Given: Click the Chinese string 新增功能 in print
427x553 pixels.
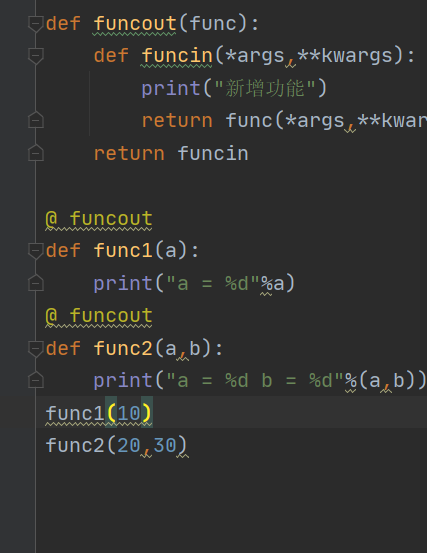Looking at the screenshot, I should (x=264, y=88).
